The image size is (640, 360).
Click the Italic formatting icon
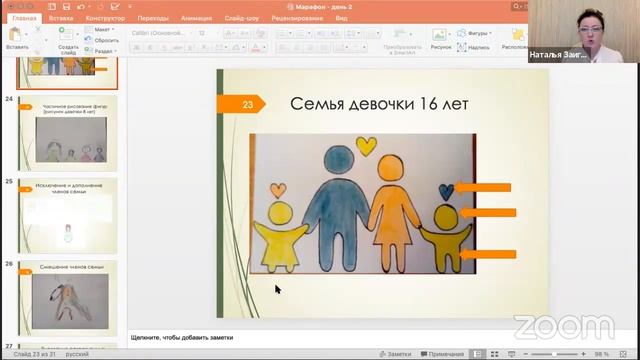150,48
